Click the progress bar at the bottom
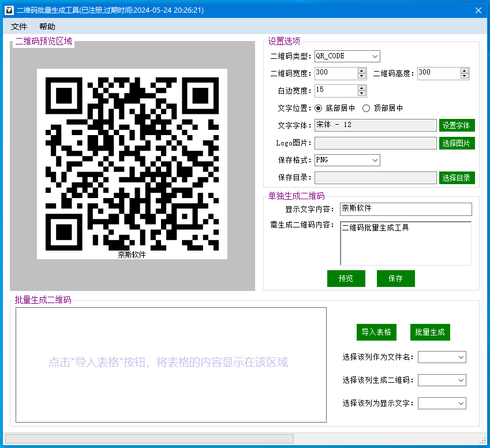The height and width of the screenshot is (448, 490). [149, 439]
